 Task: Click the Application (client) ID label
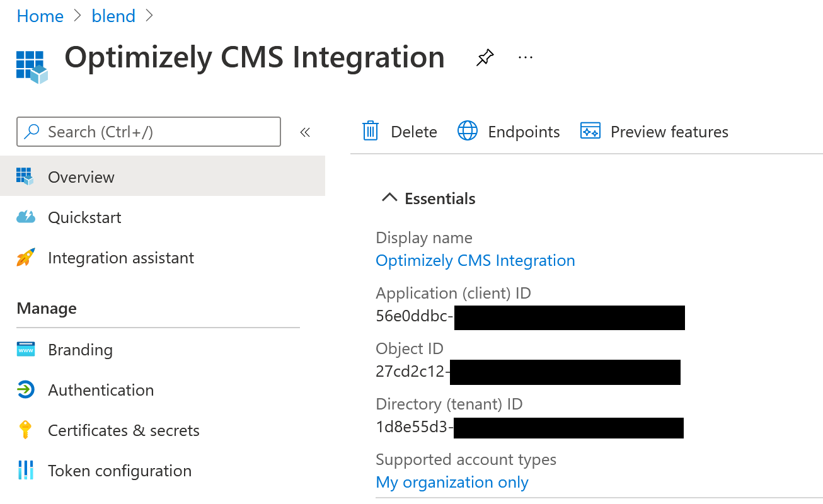(x=453, y=293)
